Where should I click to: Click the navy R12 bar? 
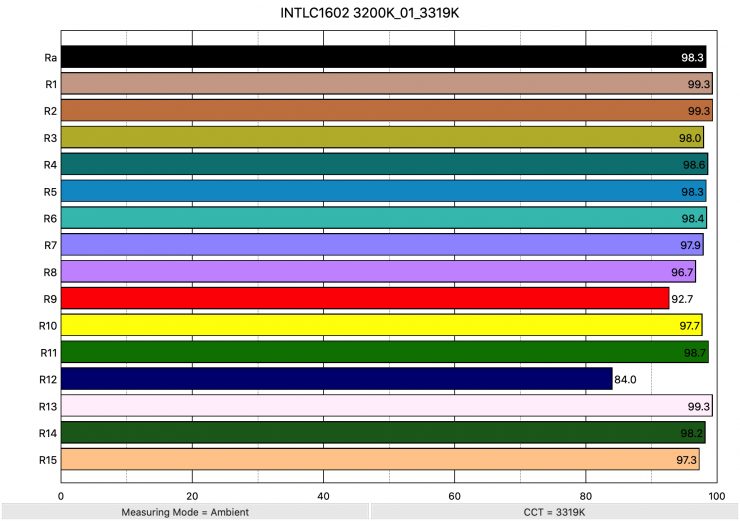(x=336, y=379)
